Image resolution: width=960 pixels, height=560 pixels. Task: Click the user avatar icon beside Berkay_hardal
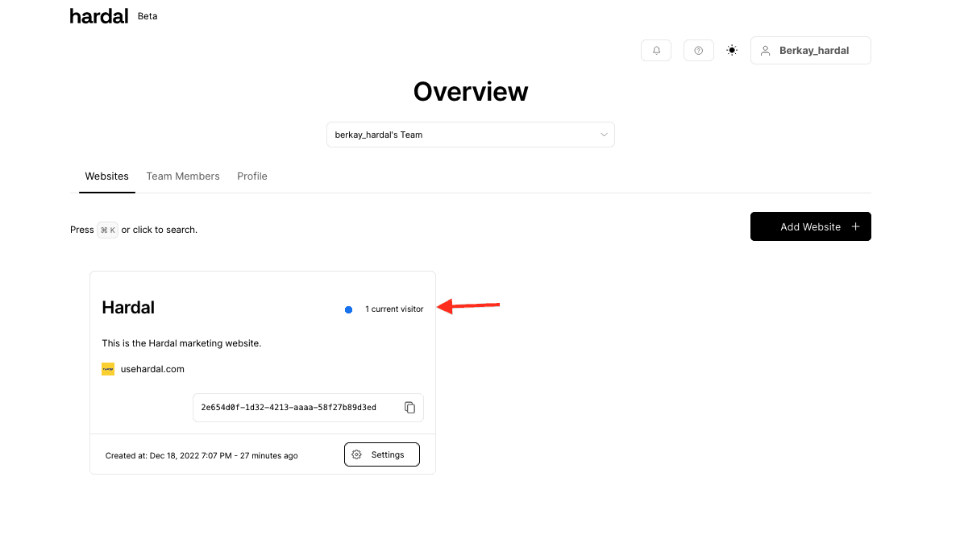tap(765, 51)
